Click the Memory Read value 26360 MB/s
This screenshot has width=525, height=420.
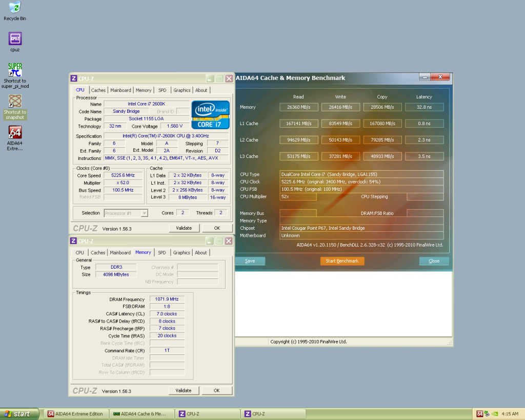(x=299, y=107)
